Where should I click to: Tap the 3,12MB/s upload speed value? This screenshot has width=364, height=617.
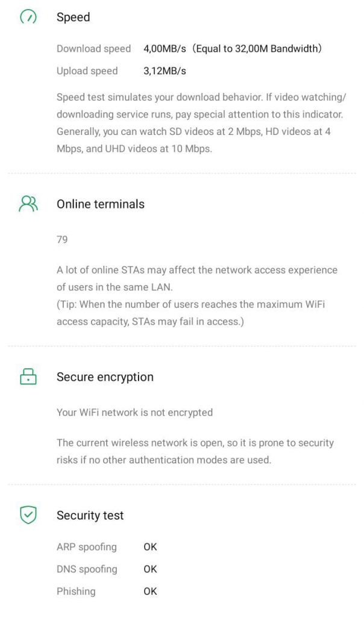[165, 71]
